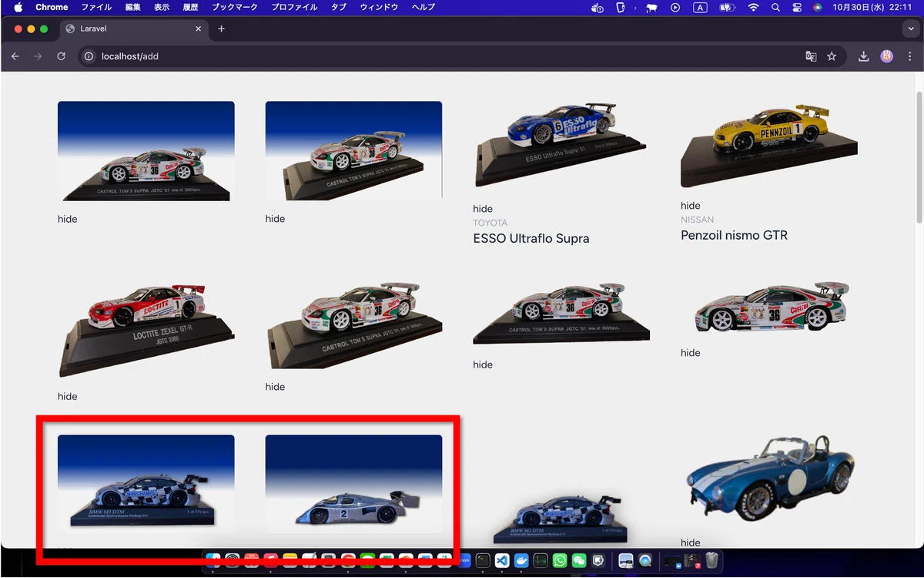Open Chrome downloads icon
This screenshot has height=578, width=924.
(x=864, y=56)
